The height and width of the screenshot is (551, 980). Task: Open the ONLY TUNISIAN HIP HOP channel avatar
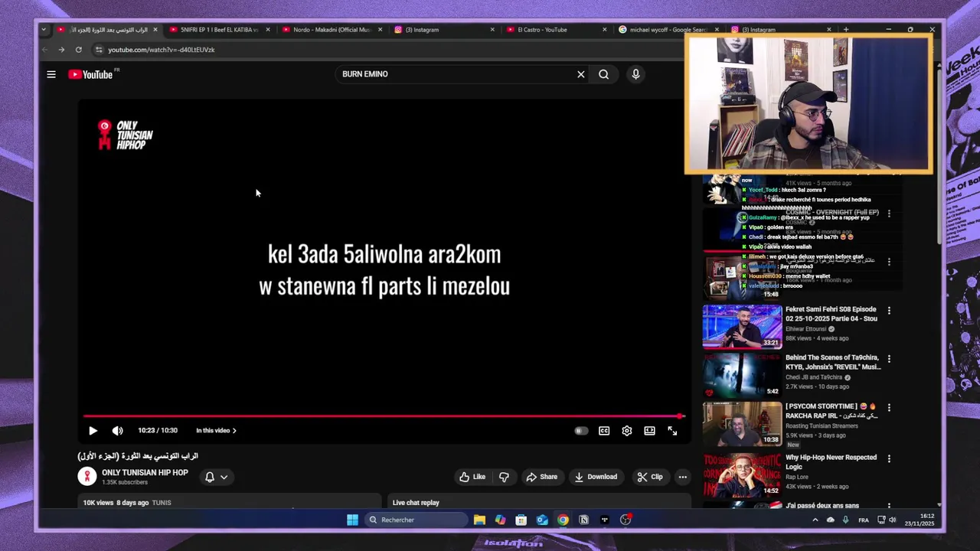[87, 477]
